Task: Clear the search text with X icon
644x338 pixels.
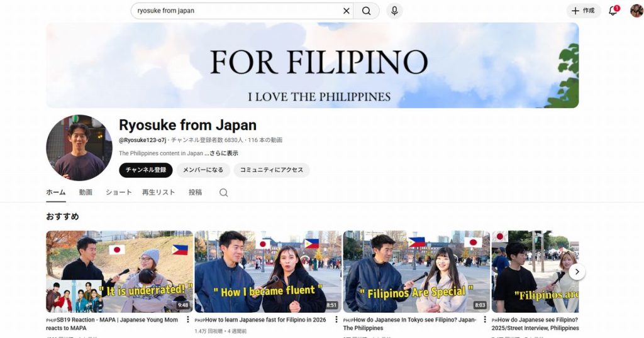Action: [x=346, y=11]
